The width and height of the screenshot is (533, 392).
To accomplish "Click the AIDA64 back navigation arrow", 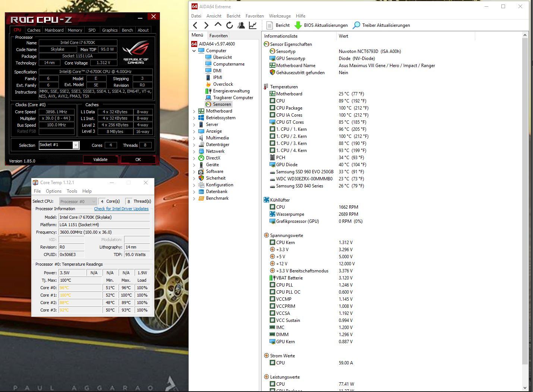I will [x=195, y=25].
